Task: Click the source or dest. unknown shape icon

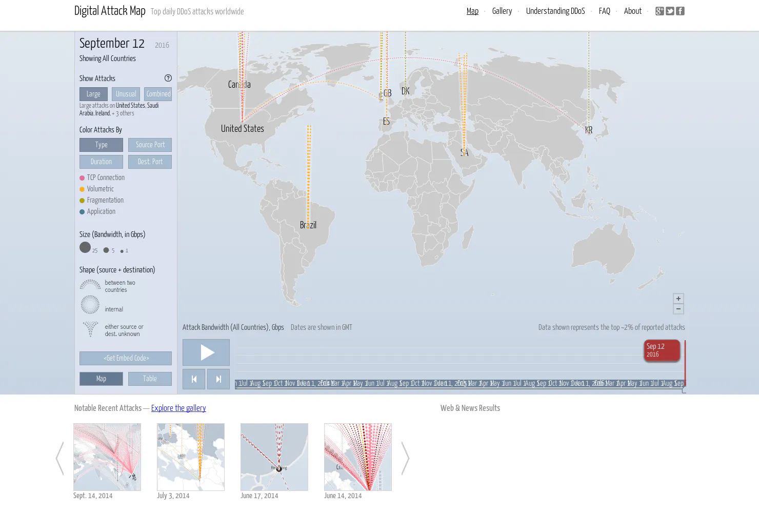Action: click(x=90, y=329)
